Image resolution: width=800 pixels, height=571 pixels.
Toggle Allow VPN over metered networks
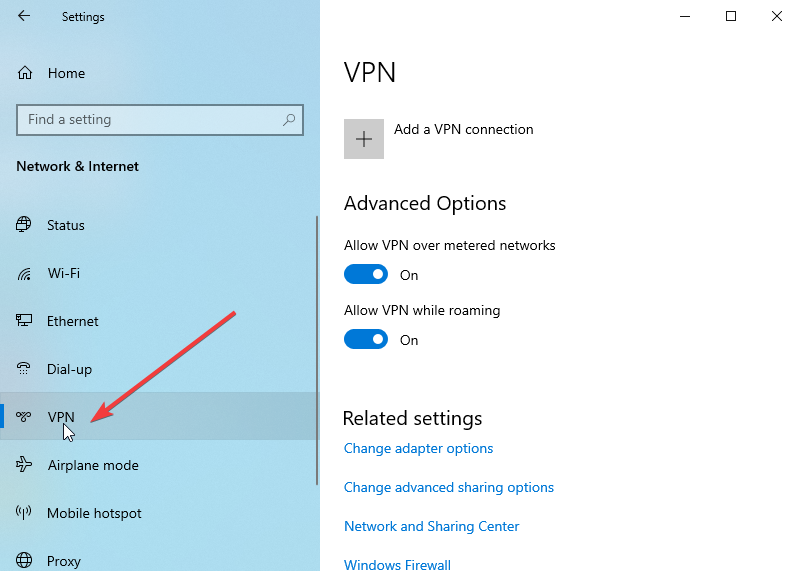click(x=365, y=274)
